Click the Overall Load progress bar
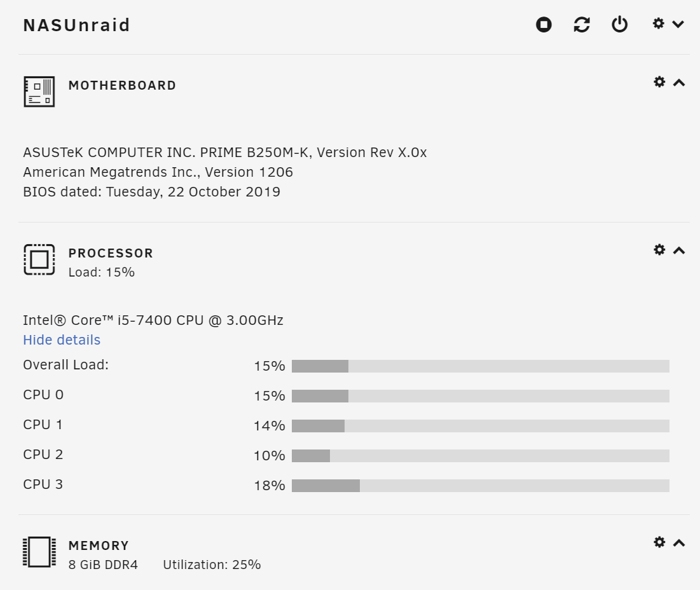The image size is (700, 590). point(481,366)
